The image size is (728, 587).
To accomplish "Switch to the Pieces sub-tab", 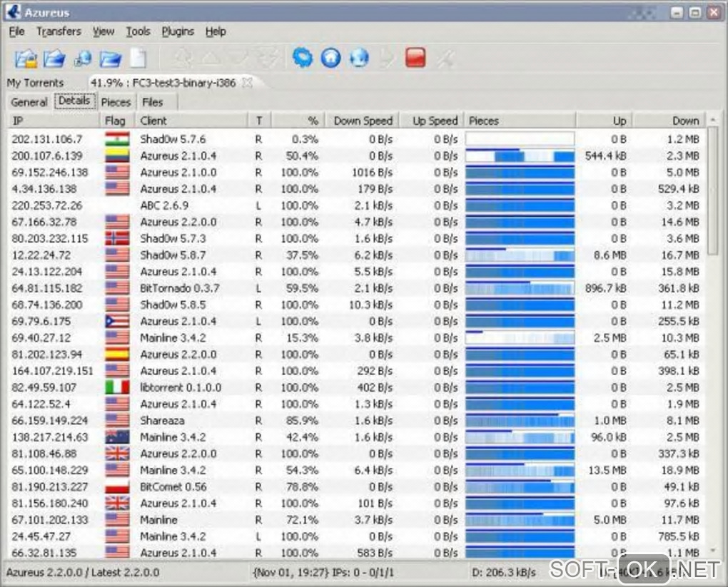I will pos(116,102).
